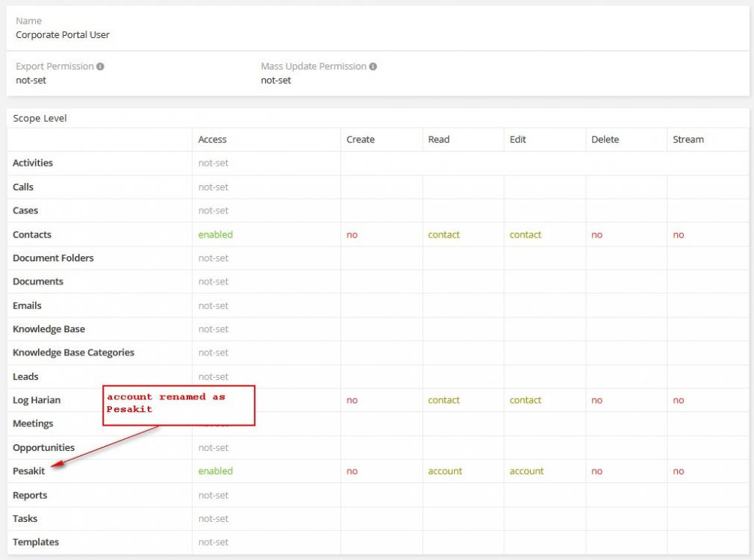The width and height of the screenshot is (754, 560).
Task: Click info icon beside Export Permission
Action: 100,66
